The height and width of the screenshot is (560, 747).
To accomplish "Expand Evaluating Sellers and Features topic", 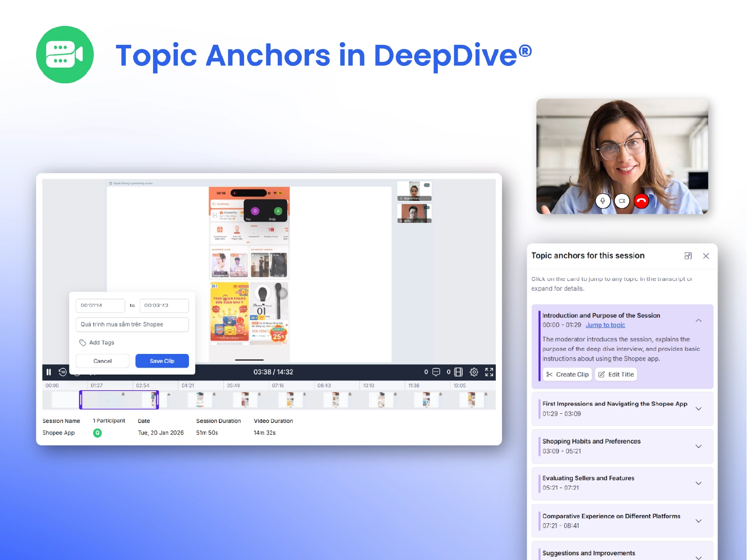I will 698,483.
